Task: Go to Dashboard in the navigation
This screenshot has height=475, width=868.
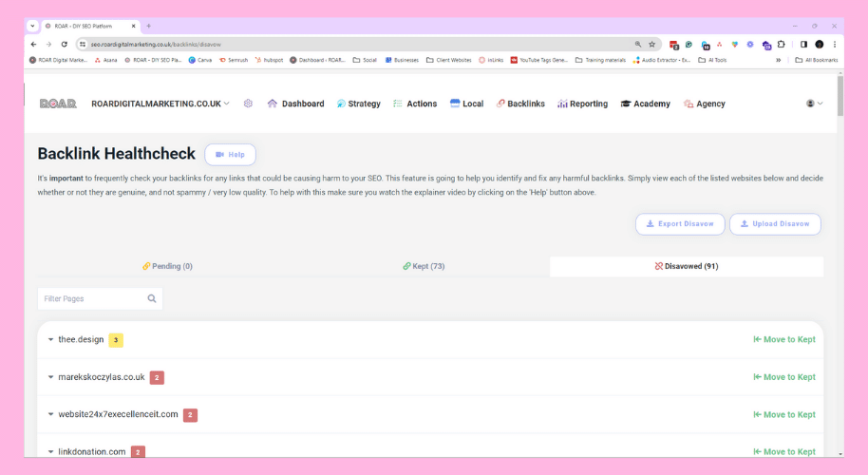Action: [295, 104]
